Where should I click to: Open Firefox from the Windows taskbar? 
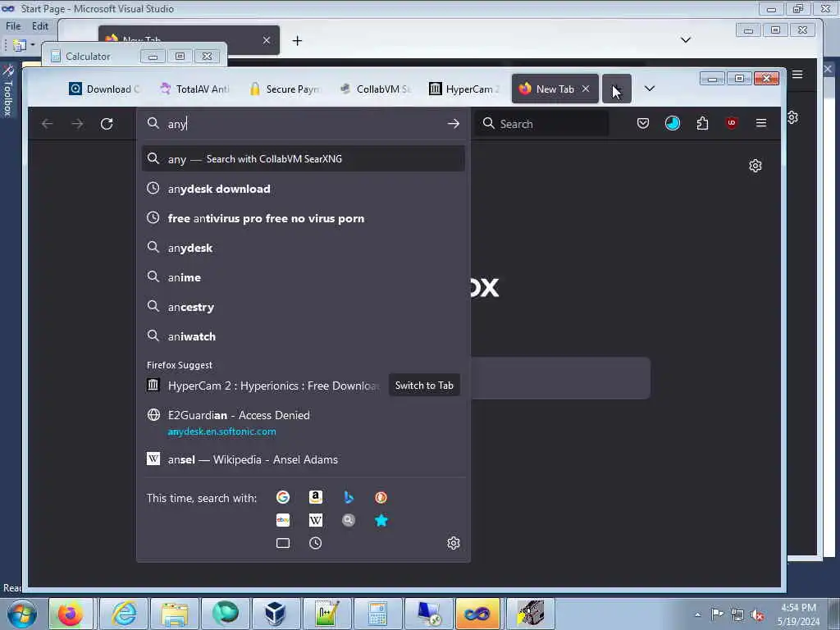[x=71, y=614]
